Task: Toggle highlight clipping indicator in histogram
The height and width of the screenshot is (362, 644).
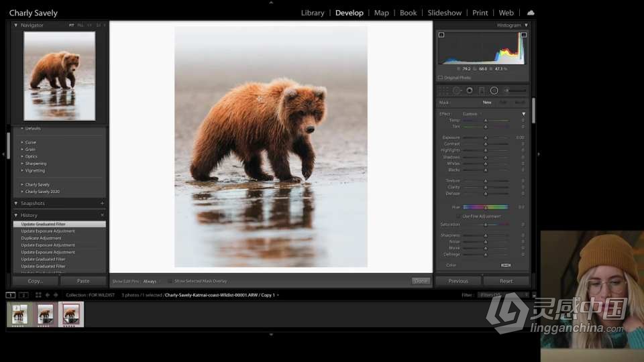Action: pos(524,35)
